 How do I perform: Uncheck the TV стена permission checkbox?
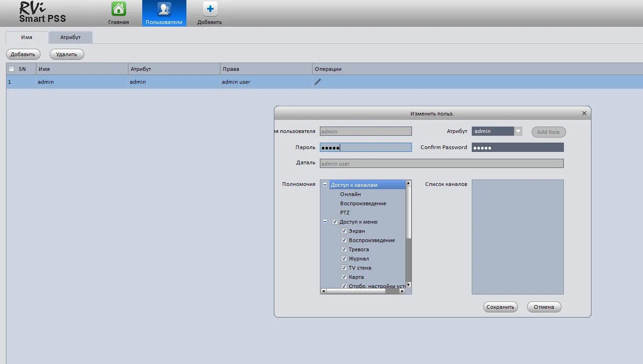coord(344,268)
